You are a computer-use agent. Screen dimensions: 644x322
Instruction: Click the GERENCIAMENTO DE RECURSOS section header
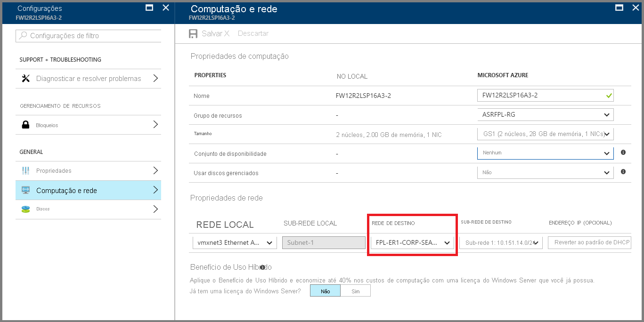pos(60,106)
